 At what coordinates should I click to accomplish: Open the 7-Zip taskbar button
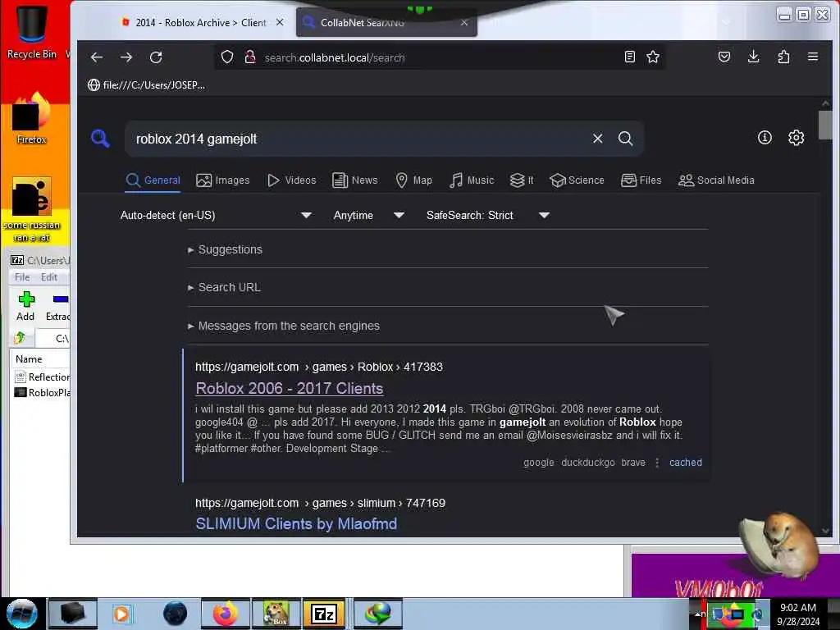(x=324, y=614)
